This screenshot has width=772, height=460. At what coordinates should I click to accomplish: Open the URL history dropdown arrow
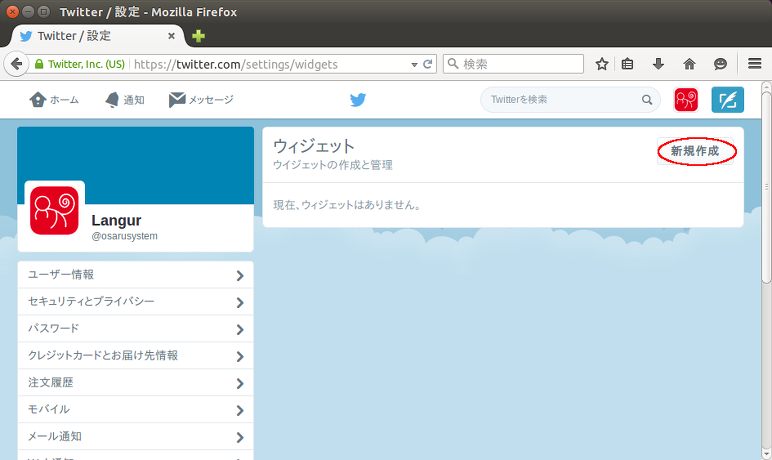click(x=414, y=65)
